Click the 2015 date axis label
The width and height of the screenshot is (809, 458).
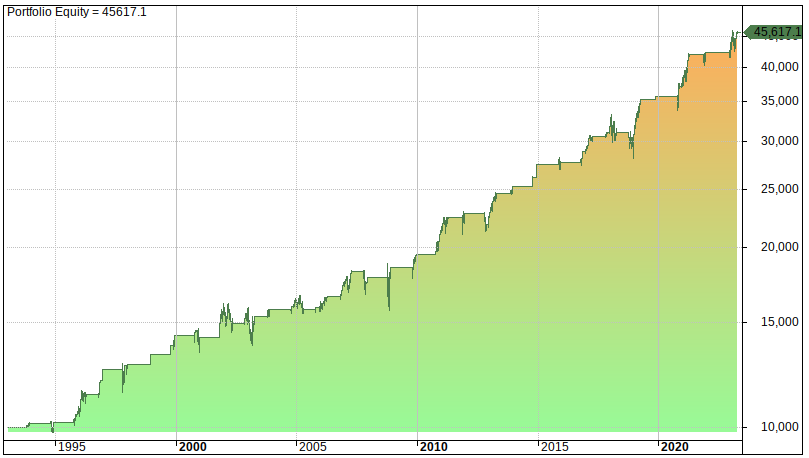coord(554,447)
